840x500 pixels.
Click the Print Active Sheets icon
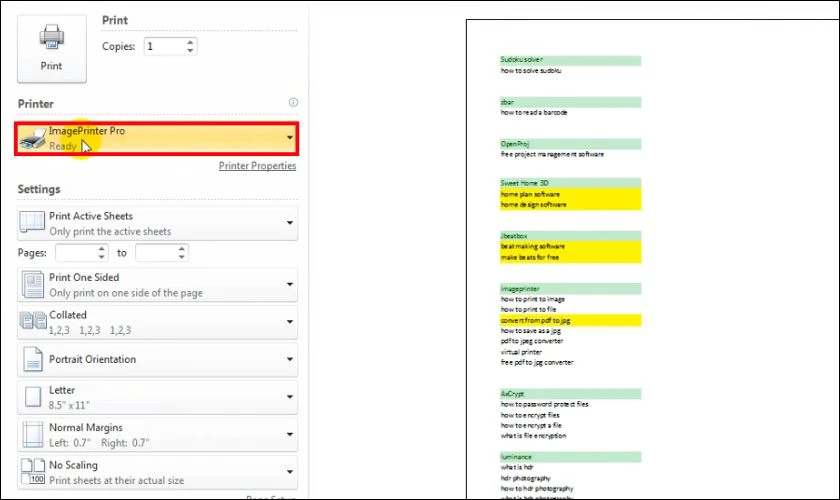click(x=32, y=222)
